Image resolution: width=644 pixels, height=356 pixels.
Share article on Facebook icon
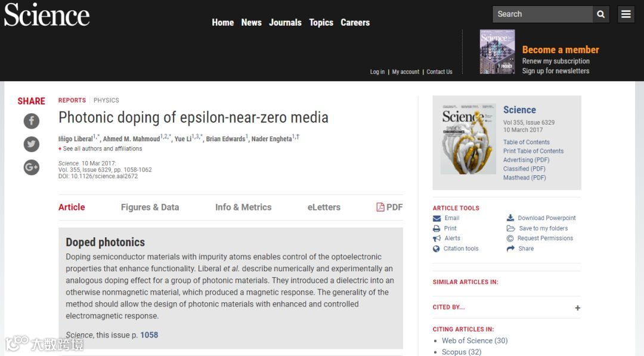(x=32, y=120)
